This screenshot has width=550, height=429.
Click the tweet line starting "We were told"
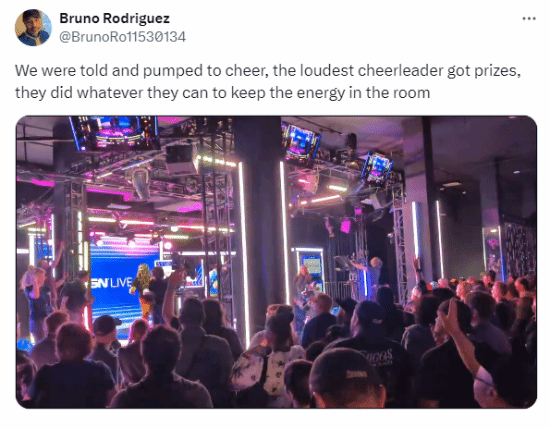click(x=268, y=71)
